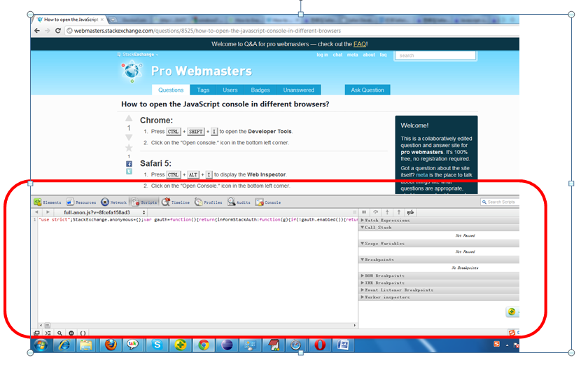Open the StackExchange network dropdown
588x367 pixels.
pyautogui.click(x=138, y=55)
